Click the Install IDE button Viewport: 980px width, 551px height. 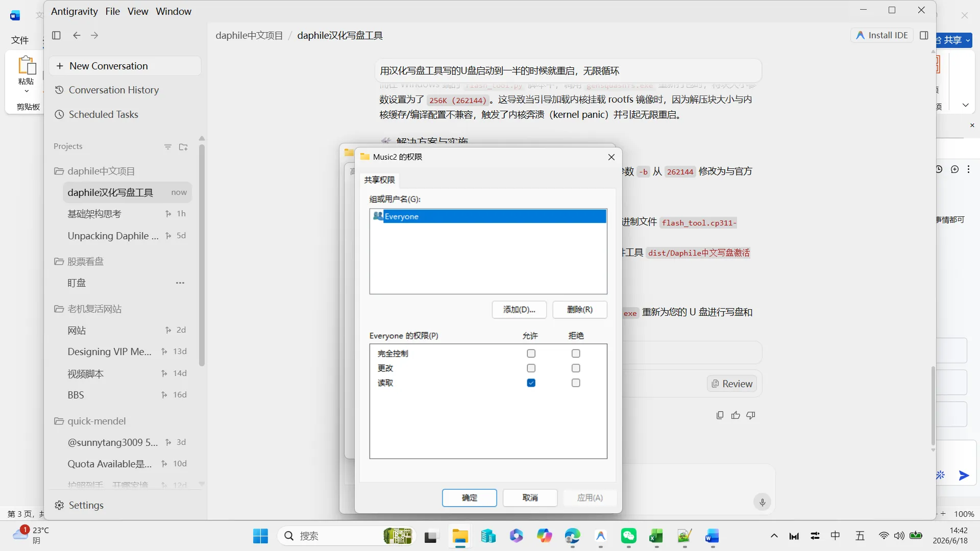coord(882,35)
